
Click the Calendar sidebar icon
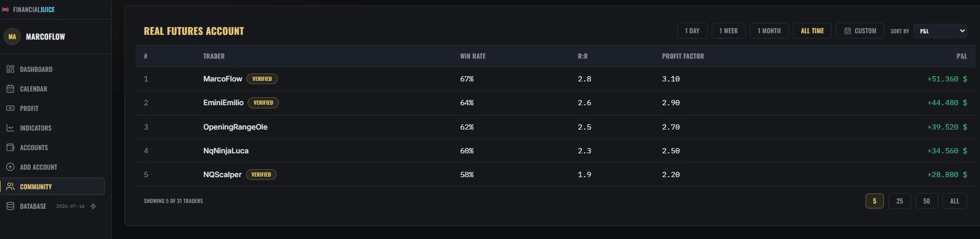[x=10, y=89]
